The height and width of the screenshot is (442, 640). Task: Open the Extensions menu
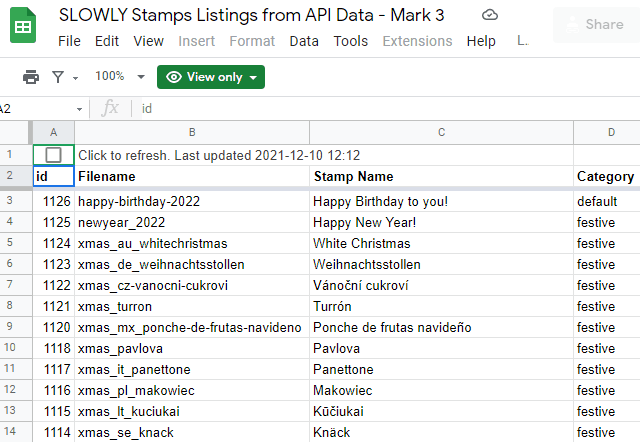pos(417,41)
